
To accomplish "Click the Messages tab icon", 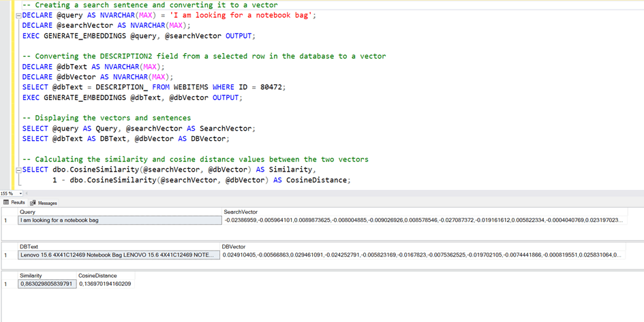I will click(x=33, y=203).
